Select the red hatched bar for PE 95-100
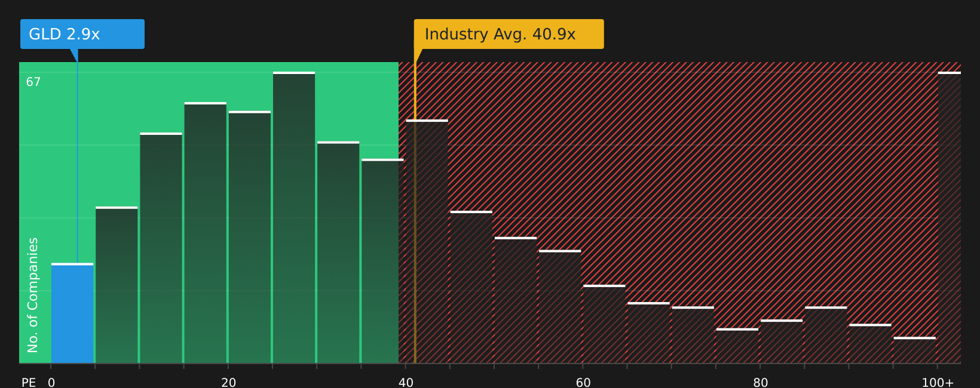Image resolution: width=980 pixels, height=388 pixels. pyautogui.click(x=914, y=350)
